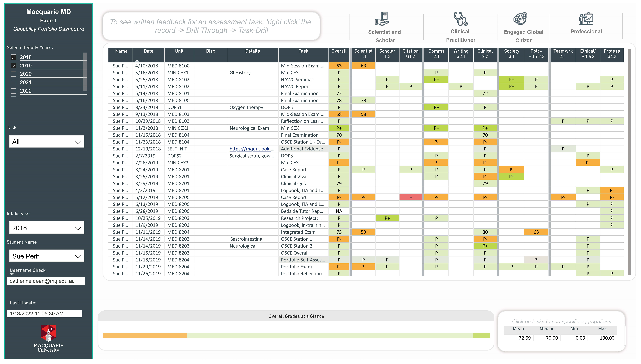The width and height of the screenshot is (641, 364).
Task: Enable the 2020 study year checkbox
Action: [x=14, y=74]
